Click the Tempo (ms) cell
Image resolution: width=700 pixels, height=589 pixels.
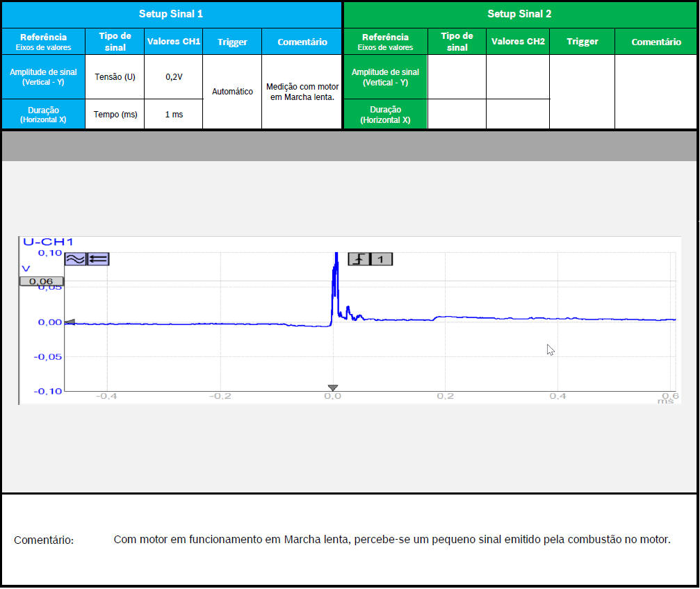click(x=115, y=115)
